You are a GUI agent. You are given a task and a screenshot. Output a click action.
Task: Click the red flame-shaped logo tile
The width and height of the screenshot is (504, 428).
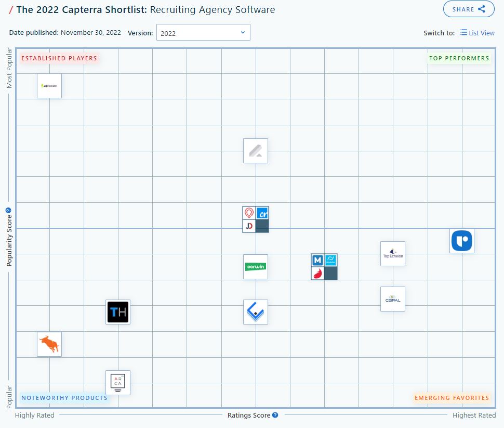[317, 273]
